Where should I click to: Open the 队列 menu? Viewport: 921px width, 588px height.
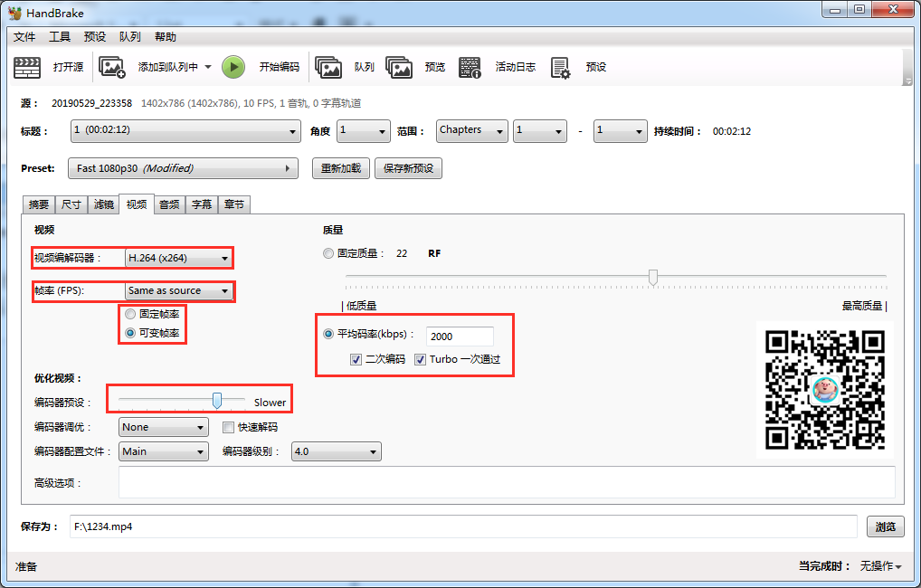tap(129, 36)
